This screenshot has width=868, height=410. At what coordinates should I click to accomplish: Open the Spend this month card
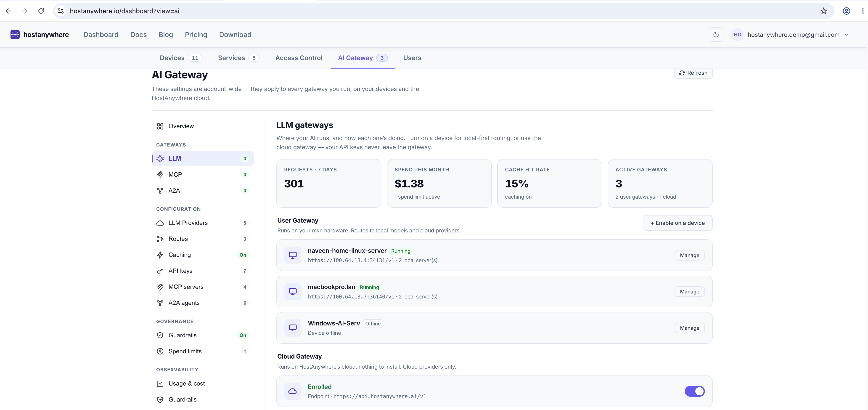[439, 183]
